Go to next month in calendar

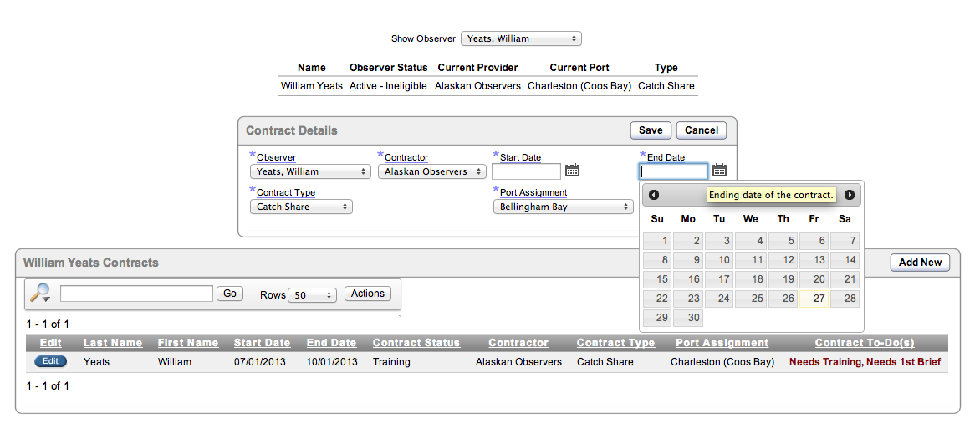pos(850,195)
